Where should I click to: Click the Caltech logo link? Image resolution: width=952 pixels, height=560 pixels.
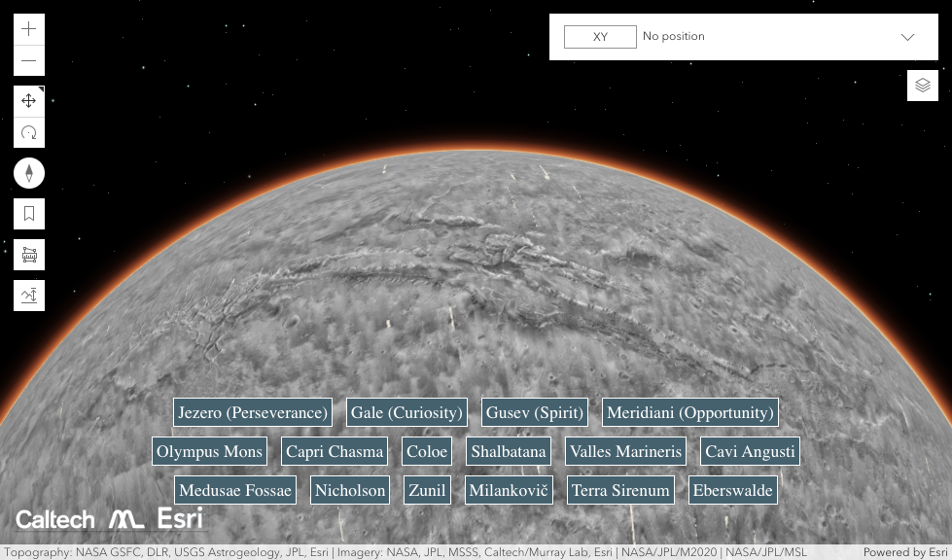point(54,519)
